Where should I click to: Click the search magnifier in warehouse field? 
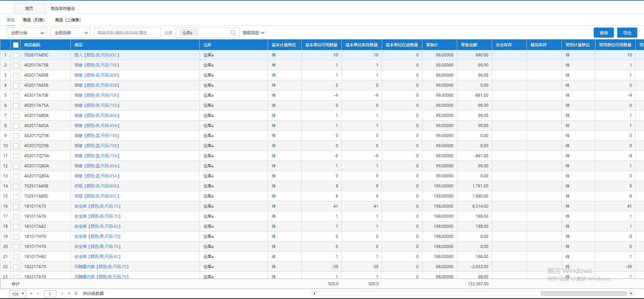click(233, 33)
